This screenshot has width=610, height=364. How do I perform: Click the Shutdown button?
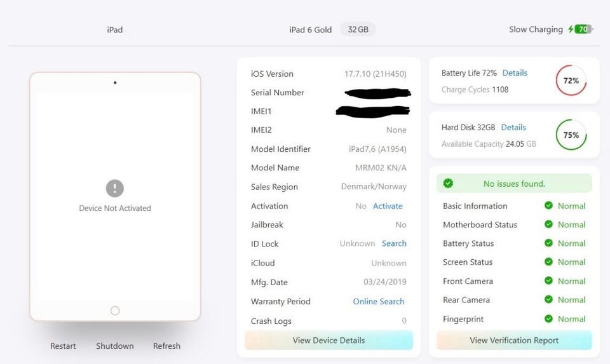click(x=115, y=346)
